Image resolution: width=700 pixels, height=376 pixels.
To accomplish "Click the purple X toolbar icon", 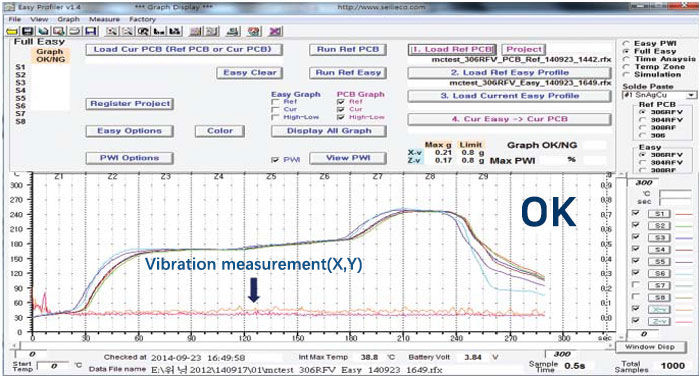I will 275,31.
